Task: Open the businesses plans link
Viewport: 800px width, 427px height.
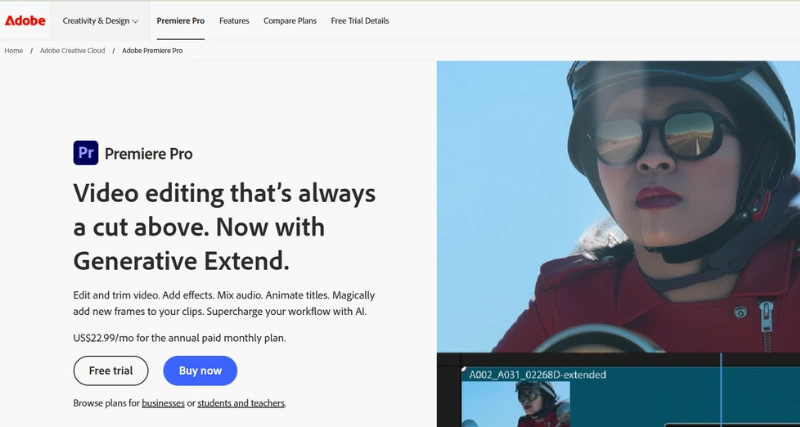Action: coord(163,403)
